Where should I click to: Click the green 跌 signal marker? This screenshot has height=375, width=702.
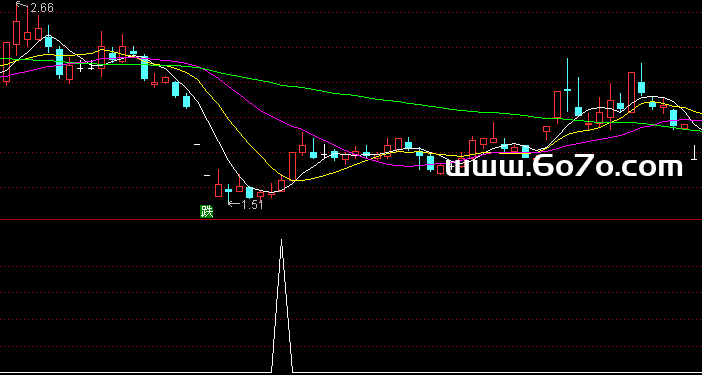click(206, 211)
